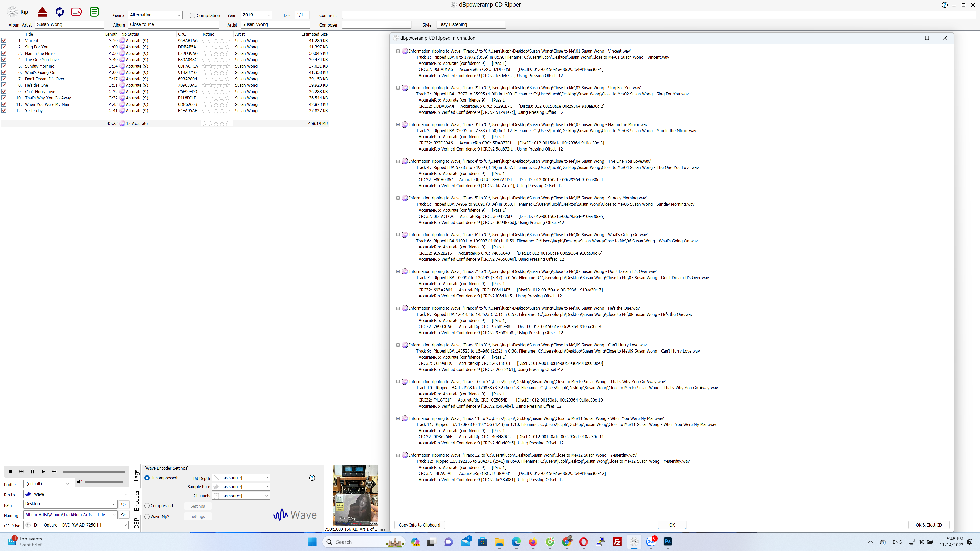This screenshot has width=980, height=551.
Task: Select the Uncompressed radio option
Action: tap(147, 478)
